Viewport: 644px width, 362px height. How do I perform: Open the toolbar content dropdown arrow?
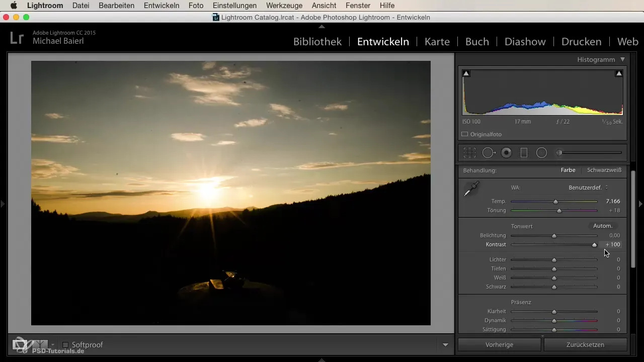point(445,345)
